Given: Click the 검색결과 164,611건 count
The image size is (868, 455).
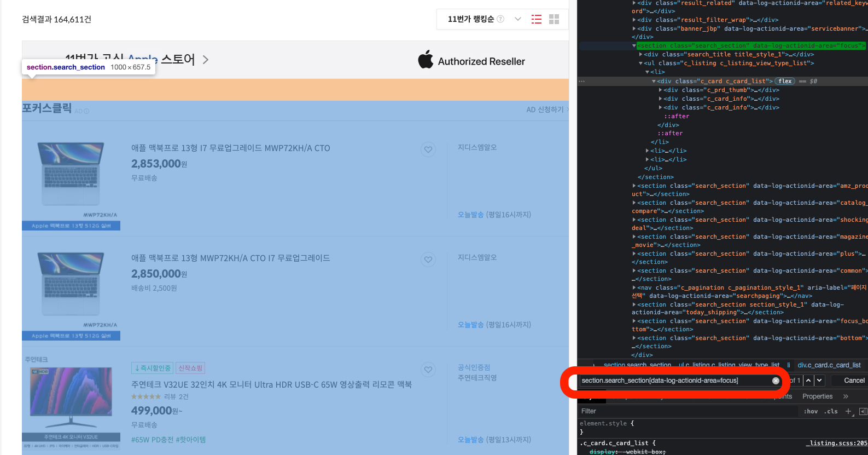Looking at the screenshot, I should [x=56, y=20].
